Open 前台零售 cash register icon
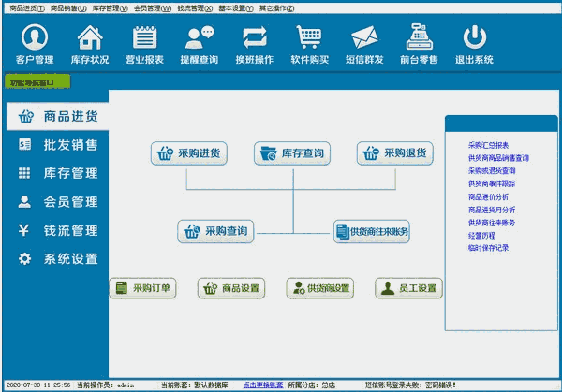 click(x=419, y=44)
